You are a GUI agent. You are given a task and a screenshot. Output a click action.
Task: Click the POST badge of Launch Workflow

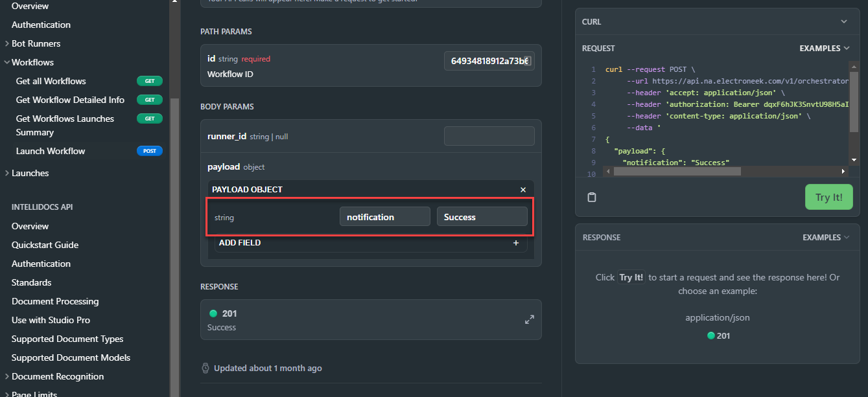(x=150, y=151)
